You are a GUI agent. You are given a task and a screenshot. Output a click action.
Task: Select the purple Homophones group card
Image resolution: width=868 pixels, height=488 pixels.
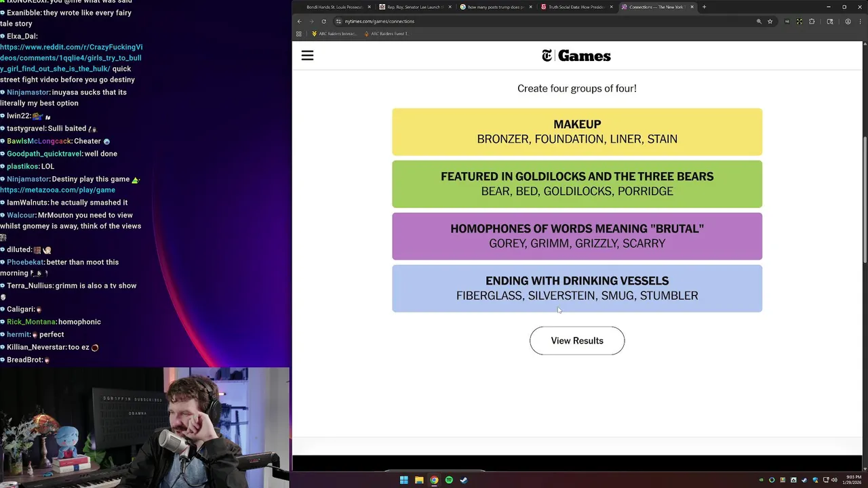click(577, 236)
